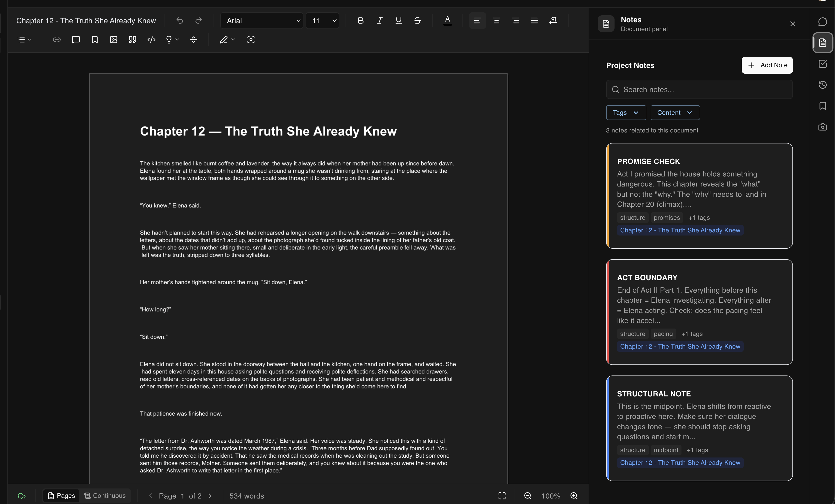
Task: Click the focus mode target icon
Action: coord(251,40)
